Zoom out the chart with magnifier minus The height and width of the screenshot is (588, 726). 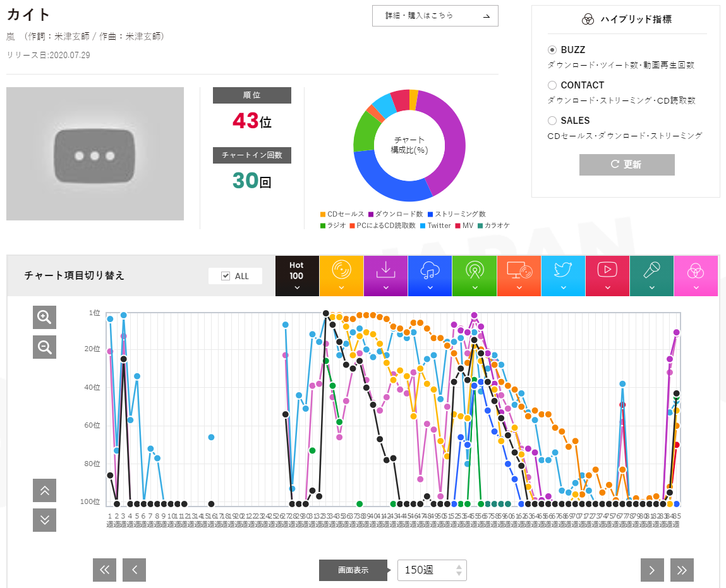coord(44,347)
